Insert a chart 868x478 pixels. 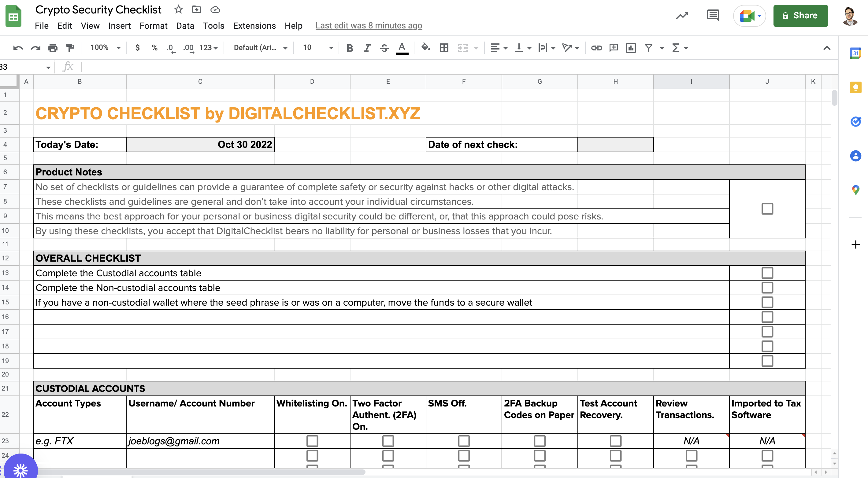631,48
